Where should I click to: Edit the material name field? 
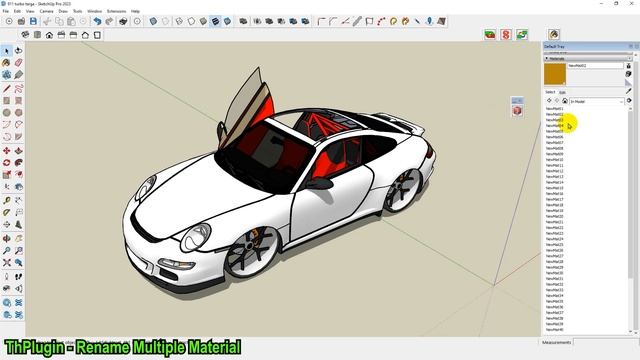click(595, 65)
